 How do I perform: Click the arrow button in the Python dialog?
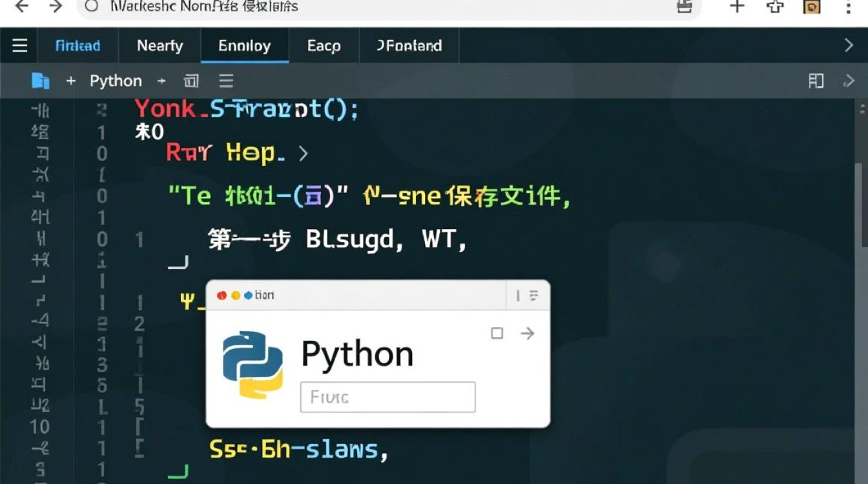pyautogui.click(x=528, y=334)
